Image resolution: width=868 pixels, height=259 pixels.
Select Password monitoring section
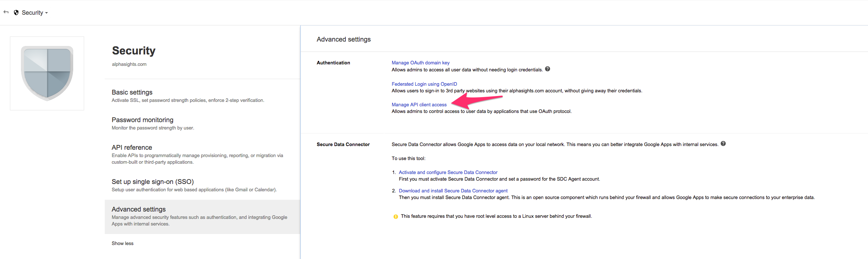coord(202,123)
